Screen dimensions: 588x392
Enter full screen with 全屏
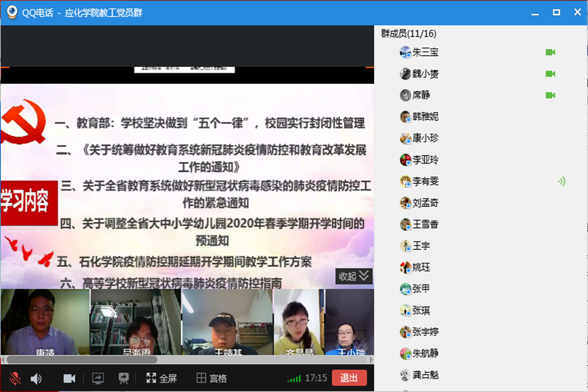click(161, 378)
